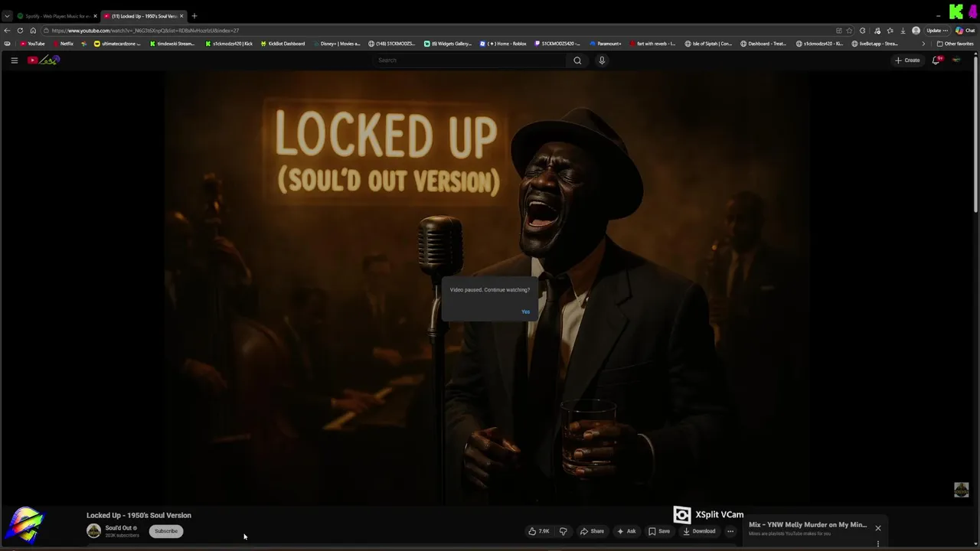Start voice search with the microphone
The width and height of the screenshot is (980, 551).
602,60
